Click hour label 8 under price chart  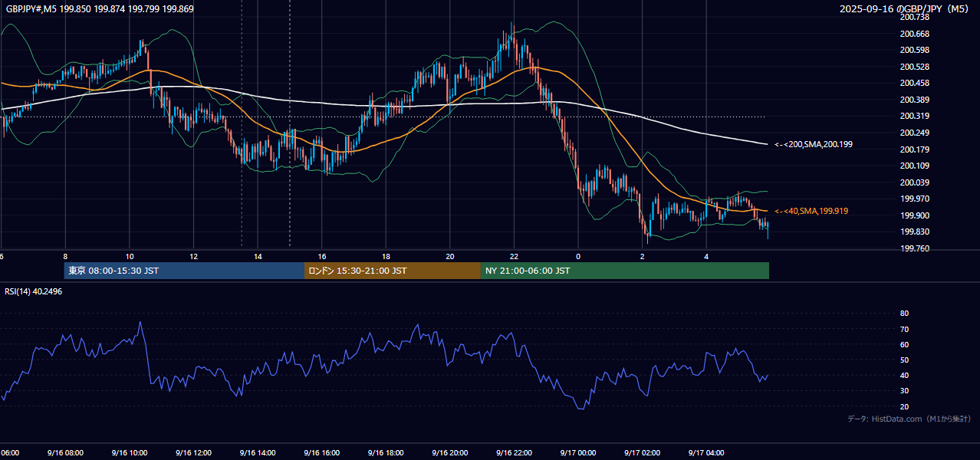coord(65,256)
